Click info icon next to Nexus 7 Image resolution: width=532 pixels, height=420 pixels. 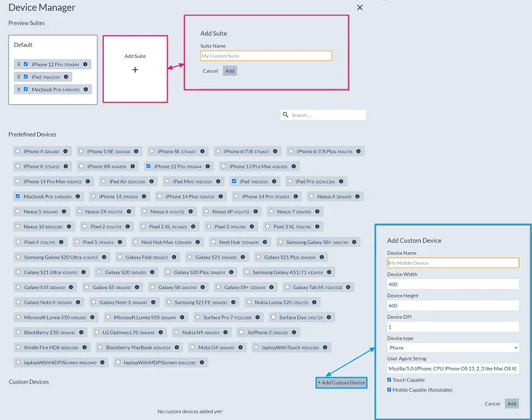point(317,212)
